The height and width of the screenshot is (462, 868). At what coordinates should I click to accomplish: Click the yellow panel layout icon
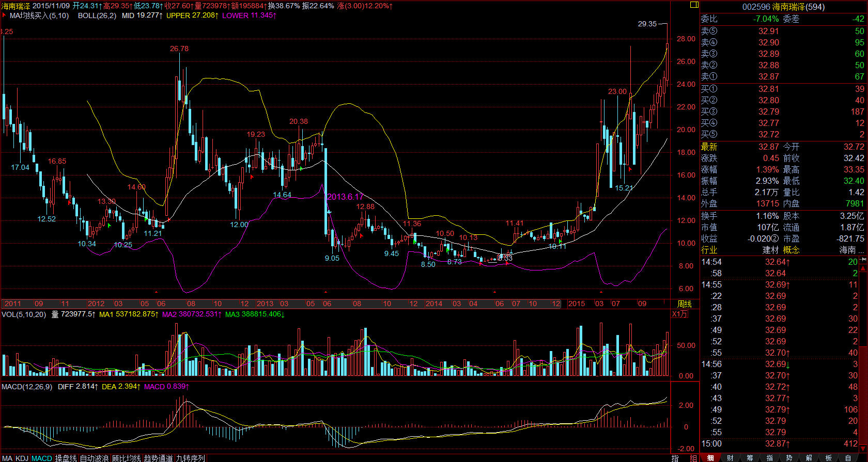click(694, 5)
